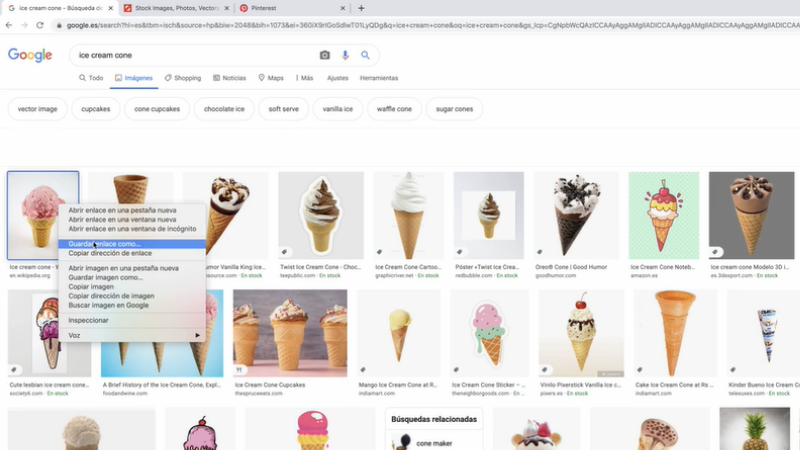
Task: Filter by vector image chip
Action: tap(37, 109)
